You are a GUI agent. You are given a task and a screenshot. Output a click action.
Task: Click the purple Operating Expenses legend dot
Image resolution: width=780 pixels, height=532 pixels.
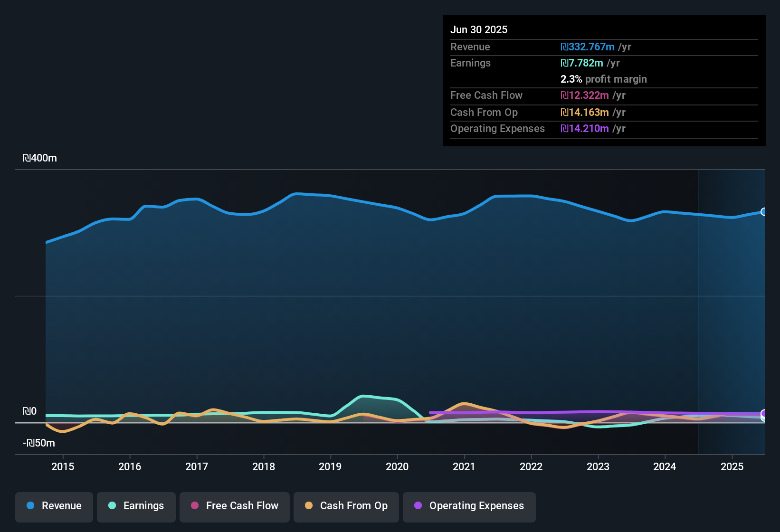coord(418,506)
